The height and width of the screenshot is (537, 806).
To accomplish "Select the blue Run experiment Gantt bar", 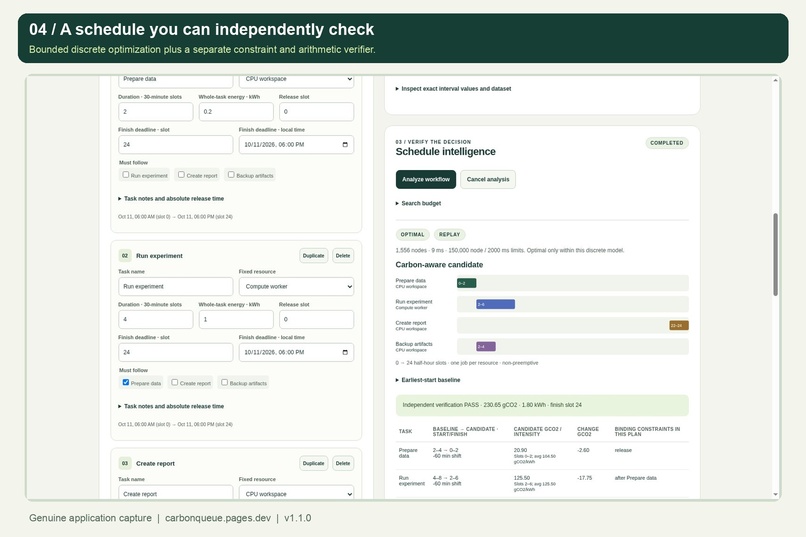I will [495, 304].
